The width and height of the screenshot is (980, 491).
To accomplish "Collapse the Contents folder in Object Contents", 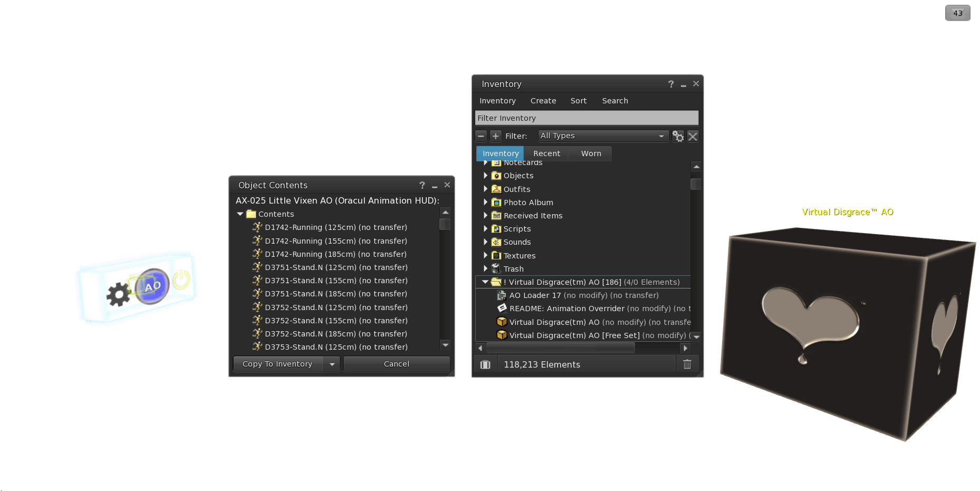I will tap(240, 214).
